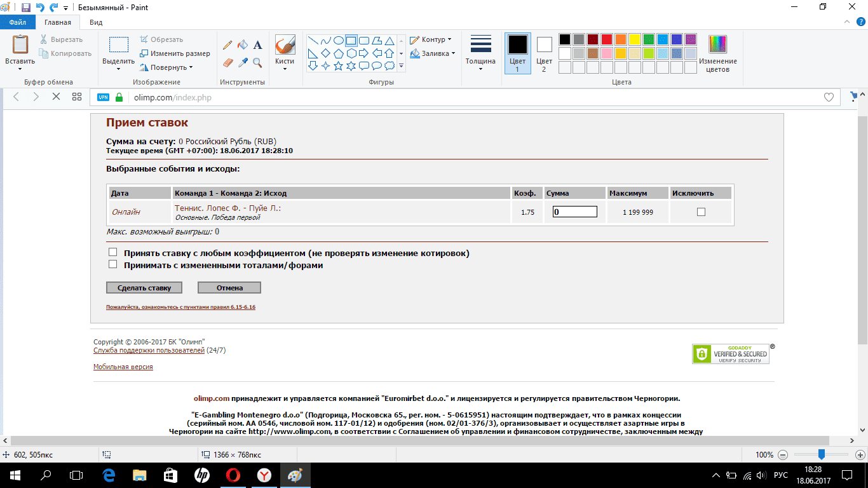This screenshot has width=868, height=488.
Task: Expand the Контур outline dropdown
Action: (431, 39)
